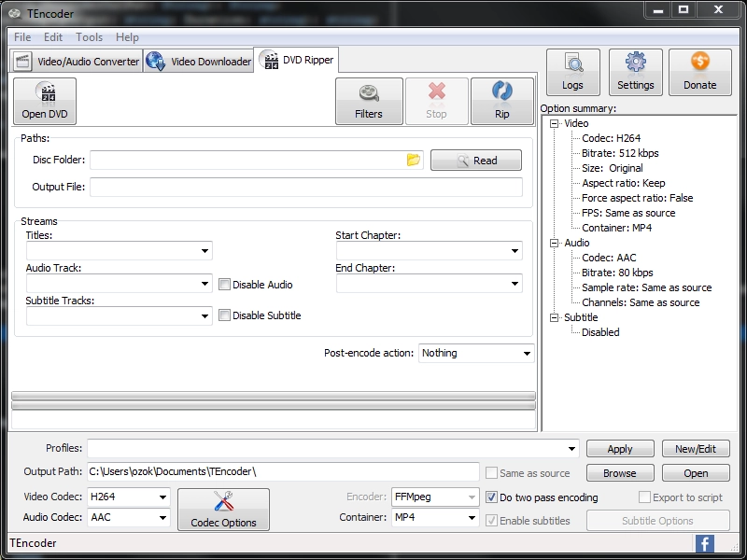Screen dimensions: 747x560
Task: Click the Apply profile button
Action: (x=620, y=449)
